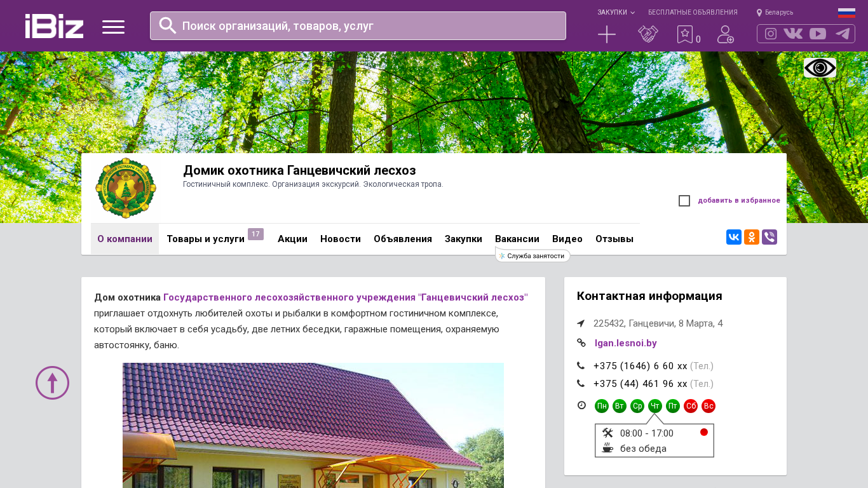Click the clock working hours icon
The height and width of the screenshot is (488, 868).
tap(581, 405)
